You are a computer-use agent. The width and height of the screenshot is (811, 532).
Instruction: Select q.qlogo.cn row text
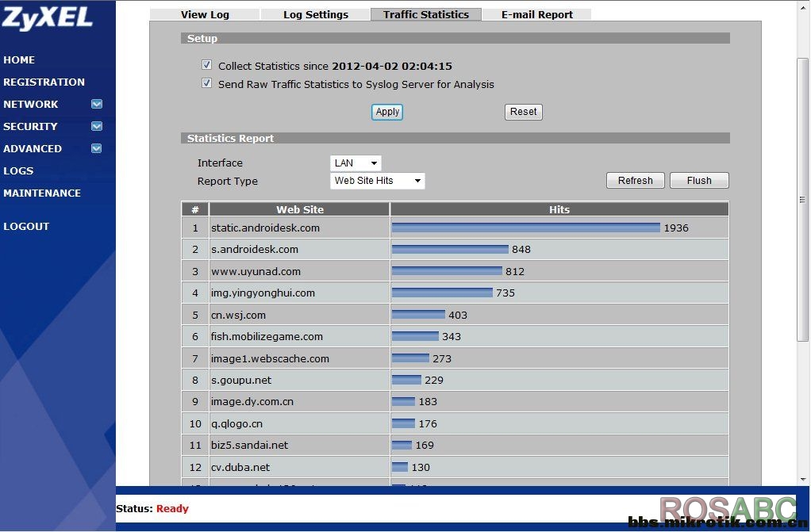click(236, 423)
